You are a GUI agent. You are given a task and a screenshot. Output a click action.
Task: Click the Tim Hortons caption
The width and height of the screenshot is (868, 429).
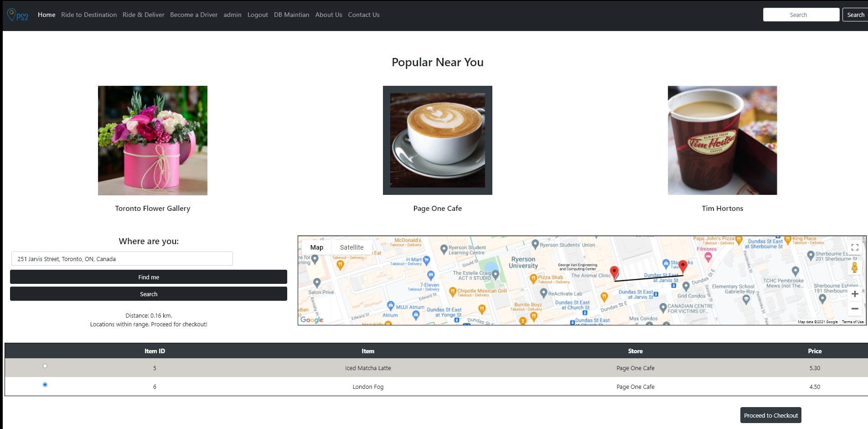tap(723, 208)
